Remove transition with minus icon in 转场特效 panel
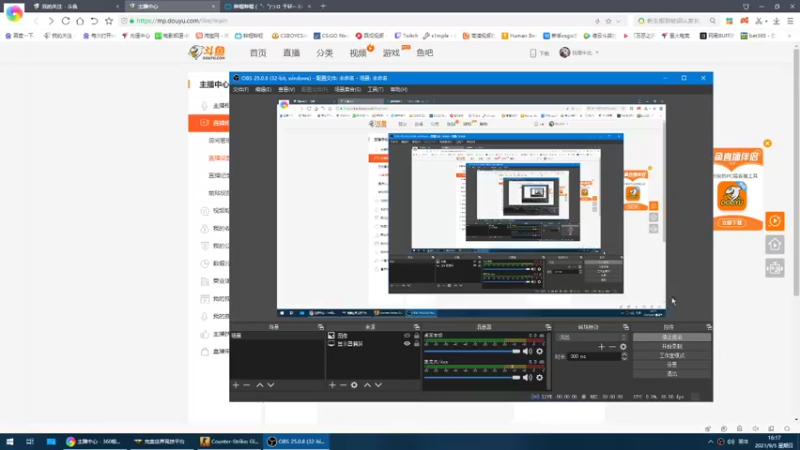 (x=612, y=347)
